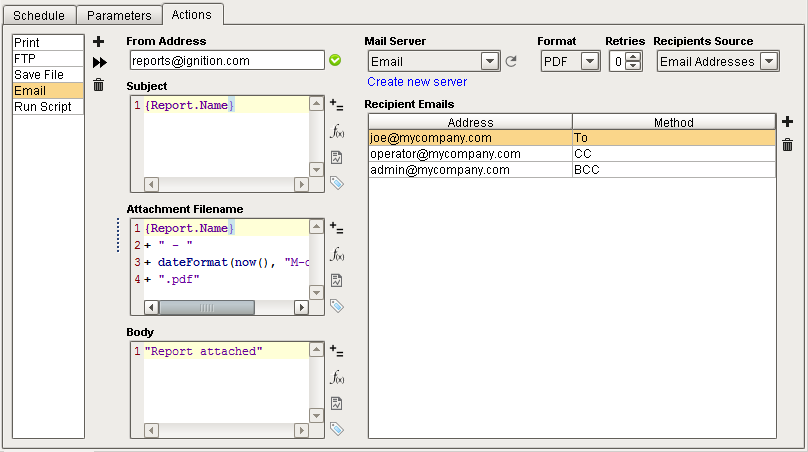The height and width of the screenshot is (452, 808).
Task: Click the run action immediately icon
Action: pos(98,63)
